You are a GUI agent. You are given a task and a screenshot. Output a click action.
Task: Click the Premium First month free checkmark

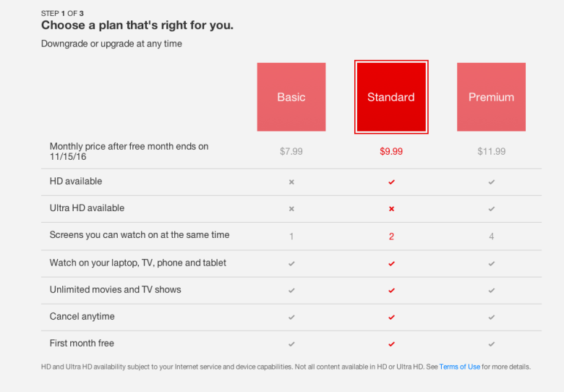coord(492,344)
